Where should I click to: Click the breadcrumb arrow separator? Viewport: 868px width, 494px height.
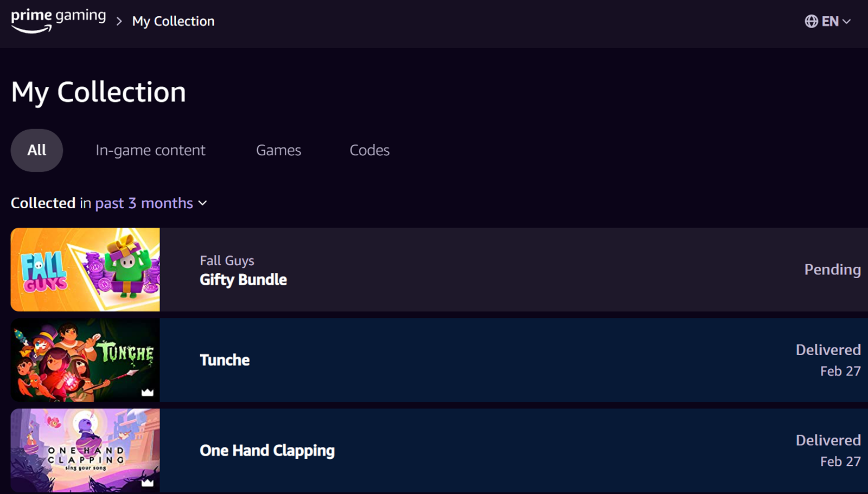click(119, 21)
